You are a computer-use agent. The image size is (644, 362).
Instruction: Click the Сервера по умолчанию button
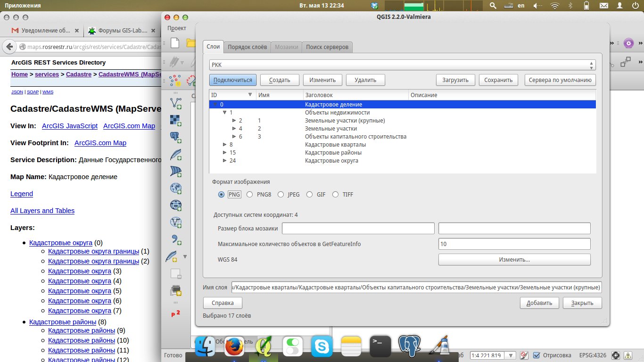click(560, 80)
